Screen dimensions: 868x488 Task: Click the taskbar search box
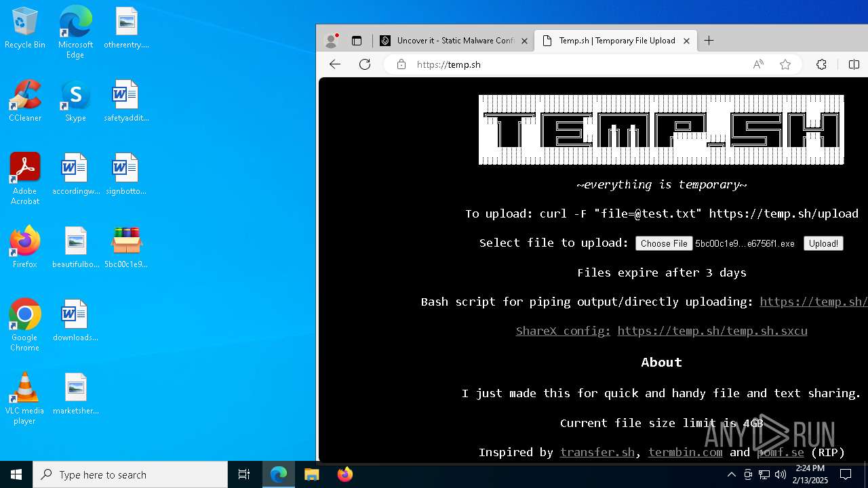tap(130, 474)
